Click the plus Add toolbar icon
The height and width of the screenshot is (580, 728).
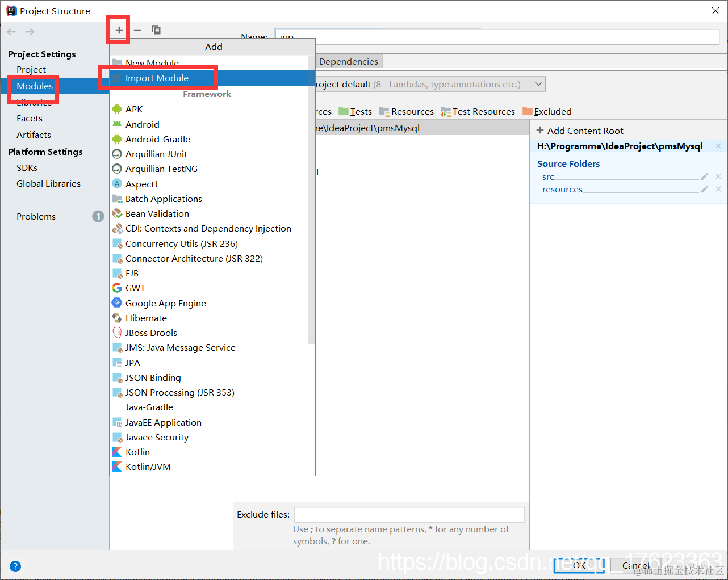point(119,30)
